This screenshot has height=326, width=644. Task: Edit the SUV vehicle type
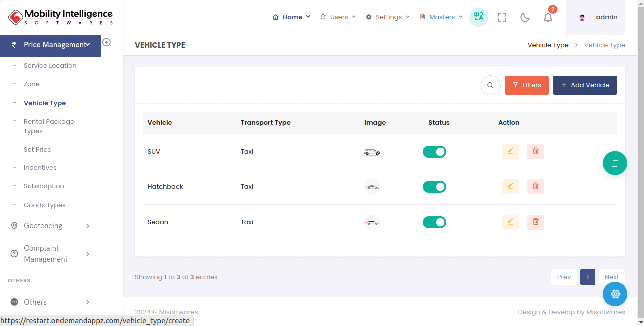point(510,151)
